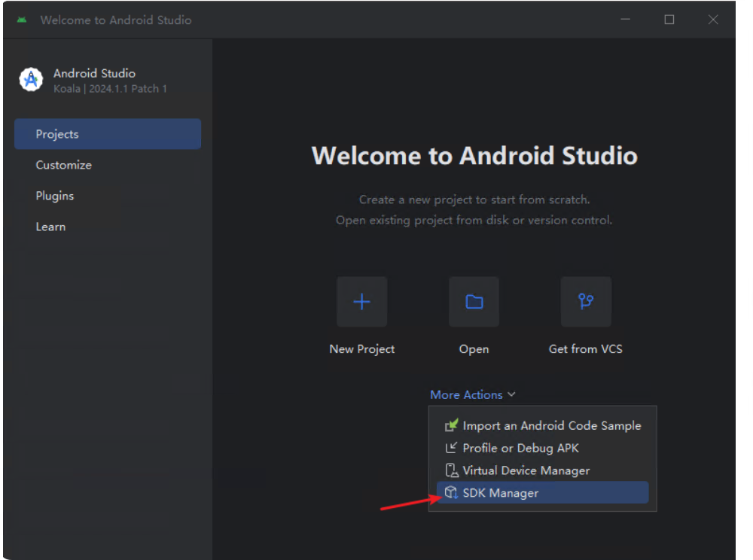
Task: Maximize the Welcome to Android Studio window
Action: point(669,20)
